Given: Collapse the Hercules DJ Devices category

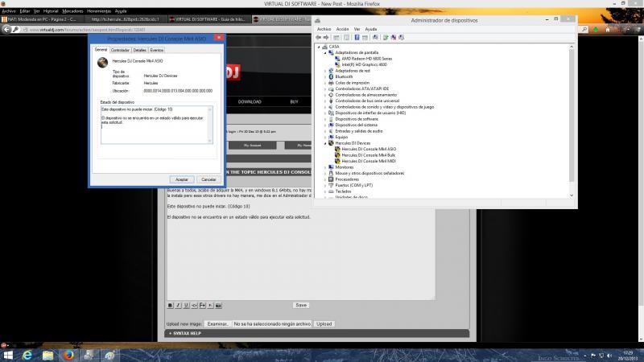Looking at the screenshot, I should [x=325, y=143].
